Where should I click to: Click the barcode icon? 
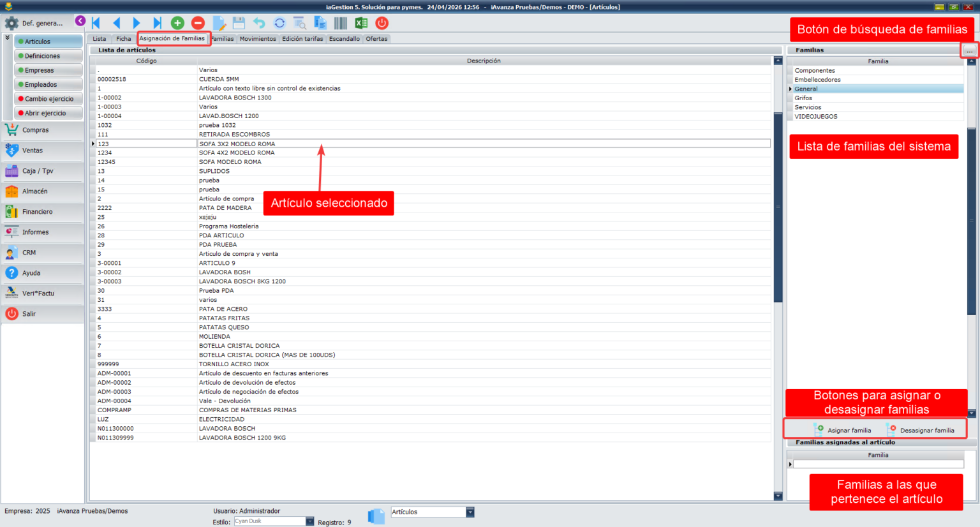(341, 23)
